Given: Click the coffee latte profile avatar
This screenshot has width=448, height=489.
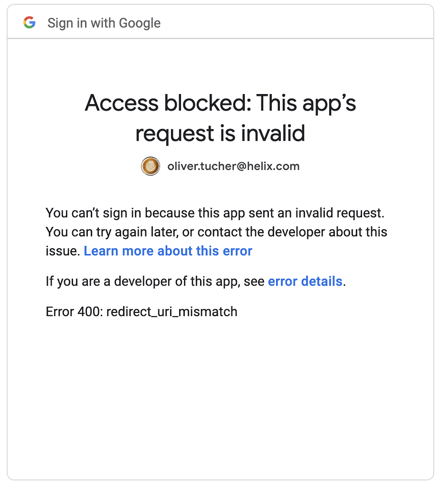Looking at the screenshot, I should click(x=150, y=166).
